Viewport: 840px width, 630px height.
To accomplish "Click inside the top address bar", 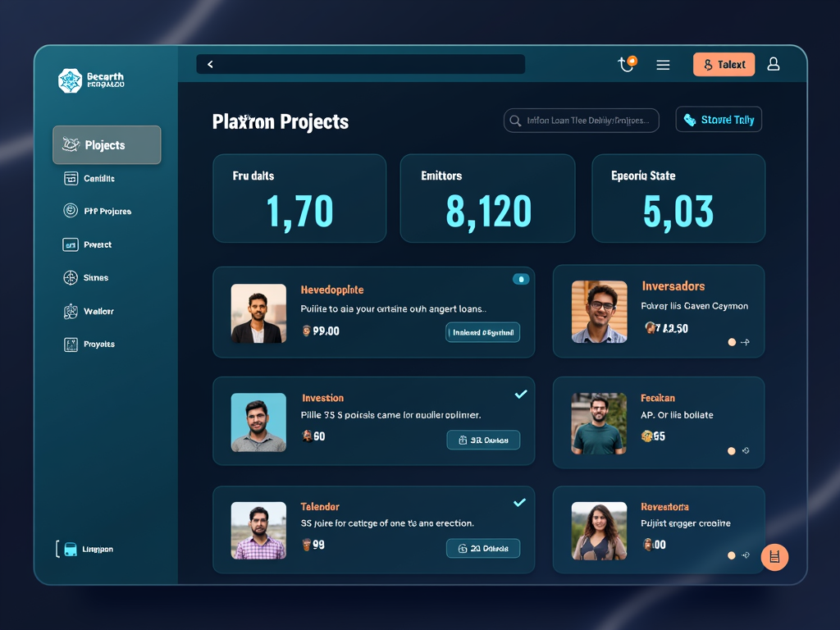I will click(x=361, y=64).
